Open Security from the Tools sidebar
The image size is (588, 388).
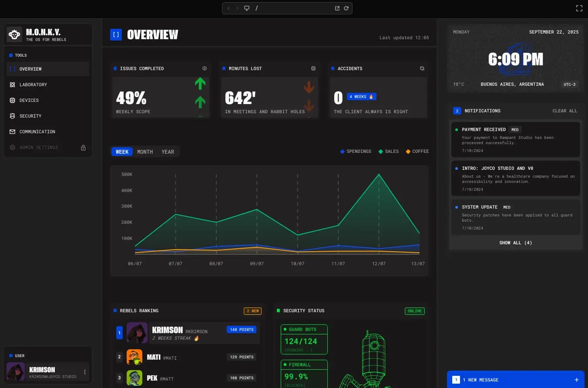click(x=30, y=116)
